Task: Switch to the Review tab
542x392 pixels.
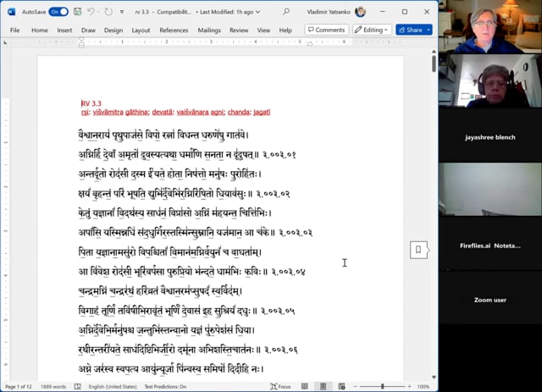Action: (239, 30)
